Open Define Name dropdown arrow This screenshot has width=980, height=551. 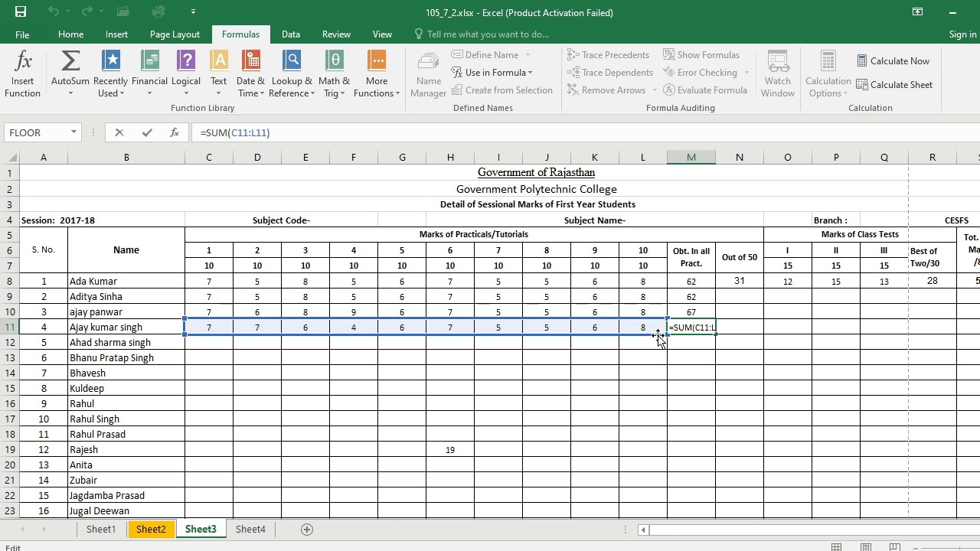tap(528, 55)
